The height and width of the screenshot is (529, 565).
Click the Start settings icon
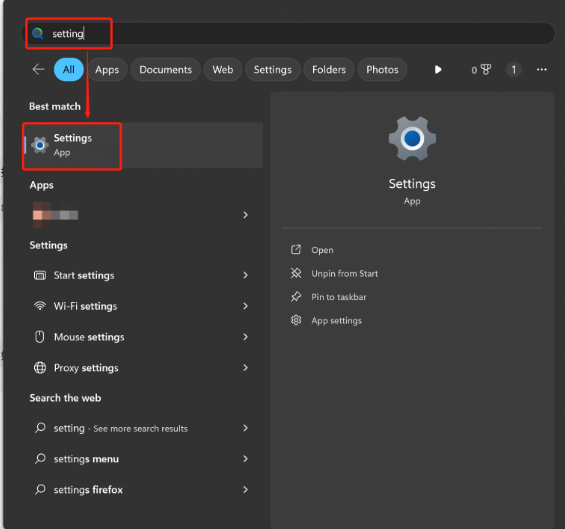[x=40, y=275]
